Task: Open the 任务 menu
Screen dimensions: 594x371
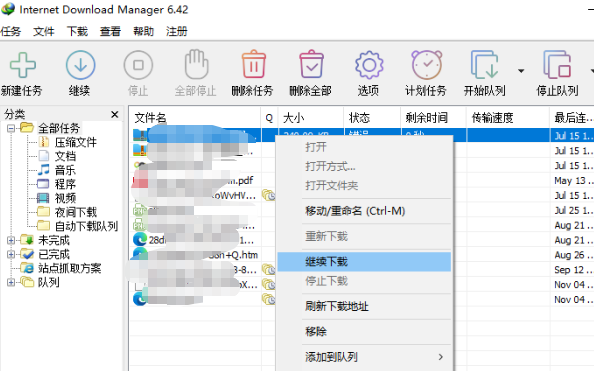Action: pos(10,31)
